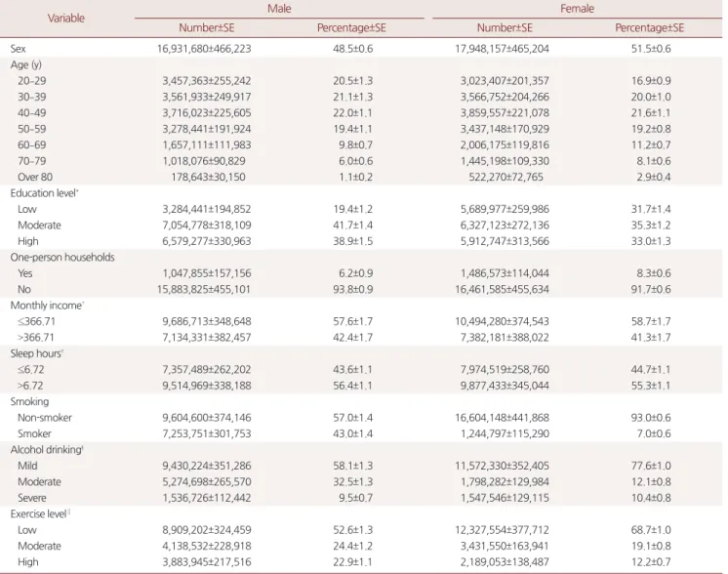Click the 'No' households row label
The height and width of the screenshot is (574, 728).
pos(24,289)
